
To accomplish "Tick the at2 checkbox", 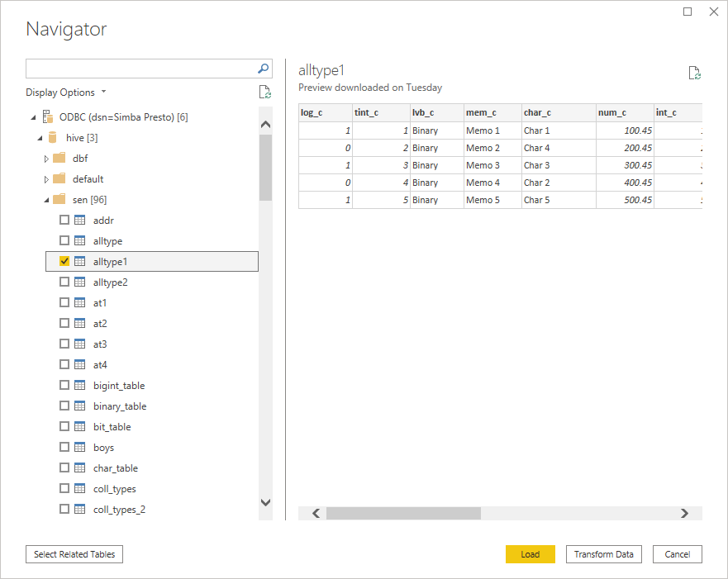I will [x=64, y=324].
